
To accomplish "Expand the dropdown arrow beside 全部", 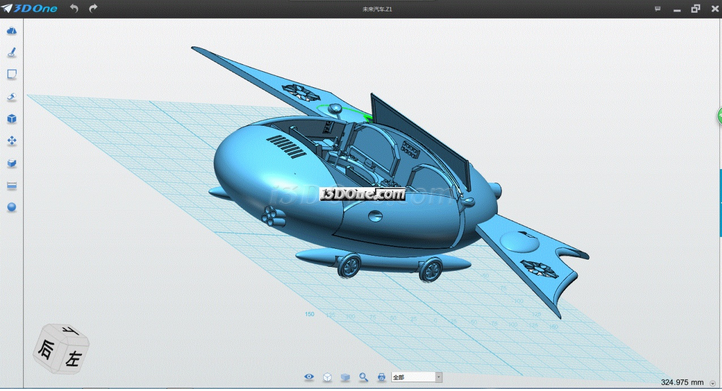I will pos(438,377).
